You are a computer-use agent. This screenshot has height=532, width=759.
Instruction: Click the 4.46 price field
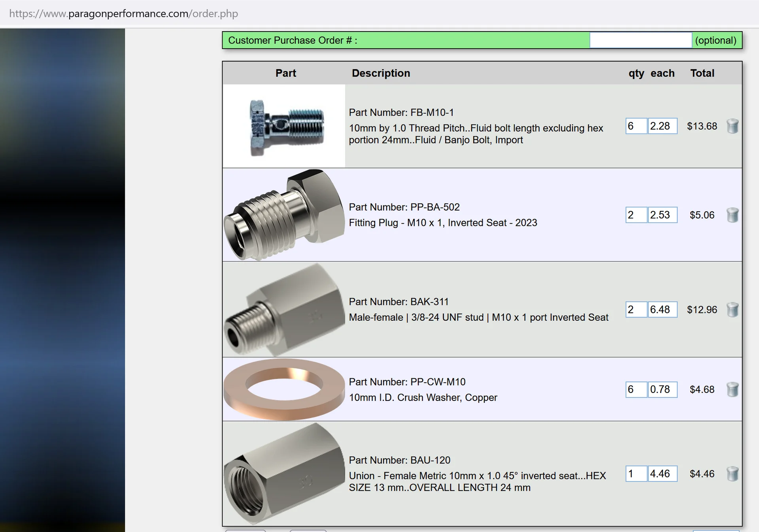[x=663, y=474]
